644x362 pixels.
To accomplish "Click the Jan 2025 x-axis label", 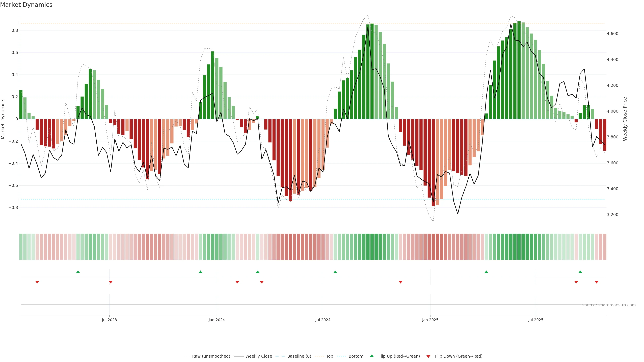I will (430, 320).
